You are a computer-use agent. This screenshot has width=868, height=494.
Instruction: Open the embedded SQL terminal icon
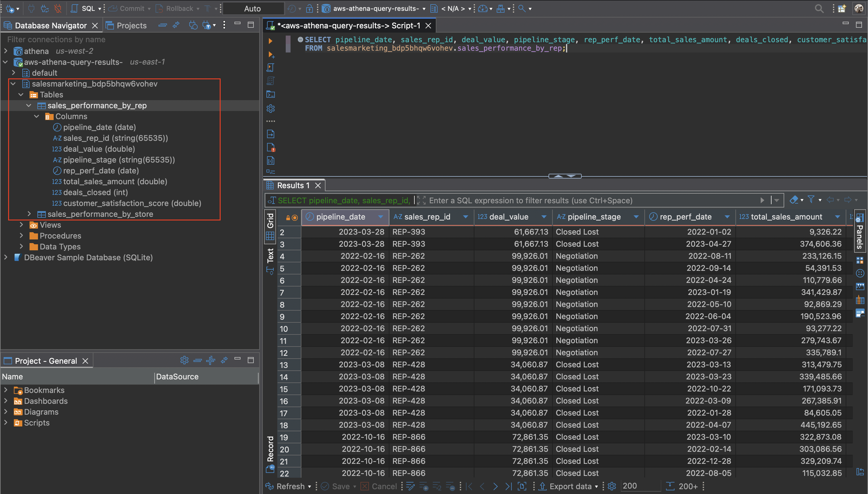[x=270, y=94]
